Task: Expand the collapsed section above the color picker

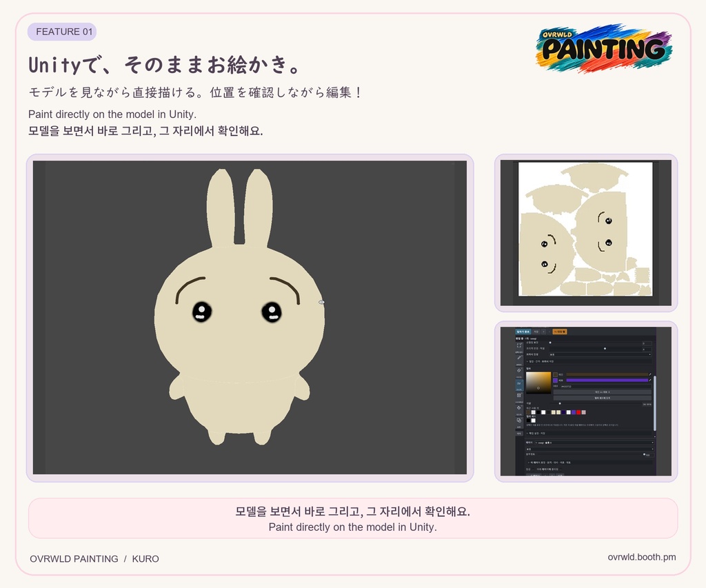Action: click(589, 361)
